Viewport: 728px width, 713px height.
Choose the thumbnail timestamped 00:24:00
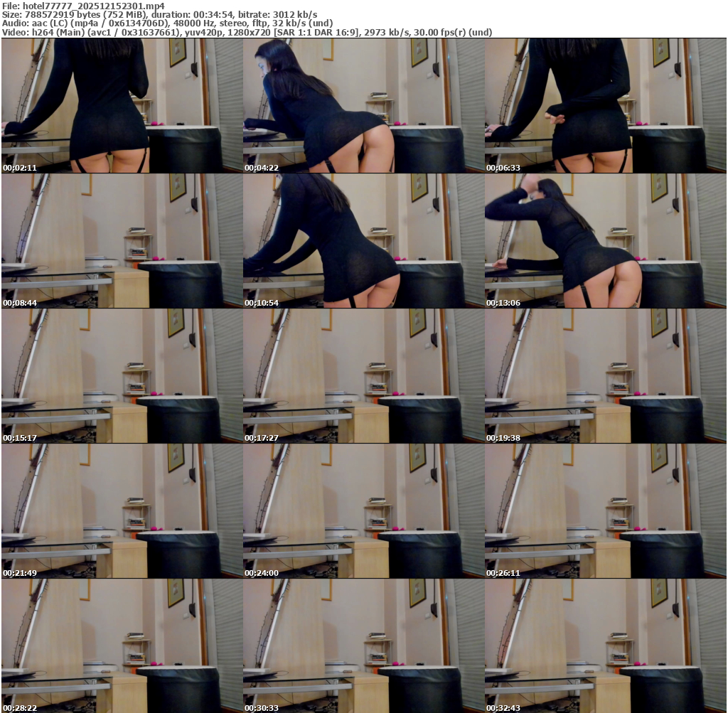coord(363,510)
